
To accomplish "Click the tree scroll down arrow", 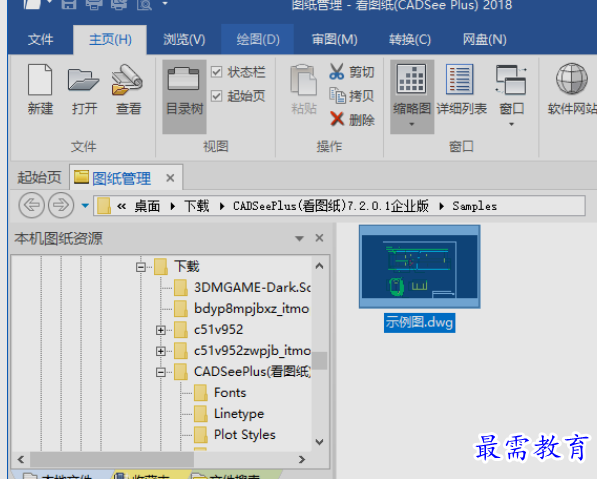I will (x=319, y=442).
